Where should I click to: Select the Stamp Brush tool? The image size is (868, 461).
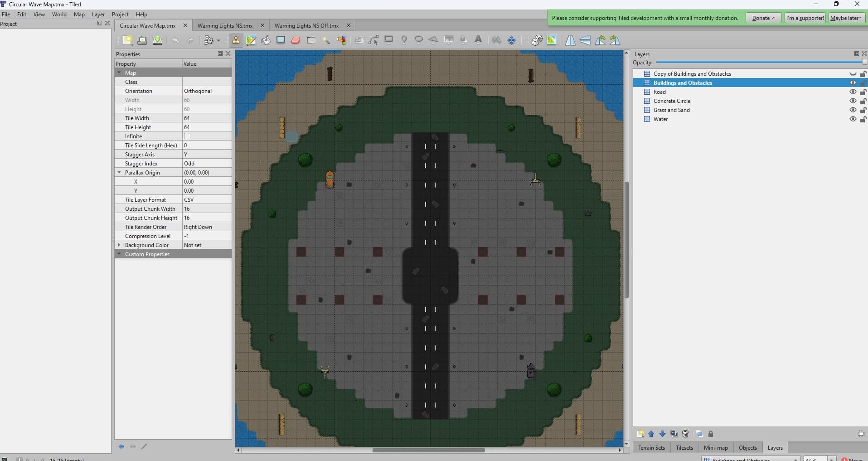pos(236,40)
